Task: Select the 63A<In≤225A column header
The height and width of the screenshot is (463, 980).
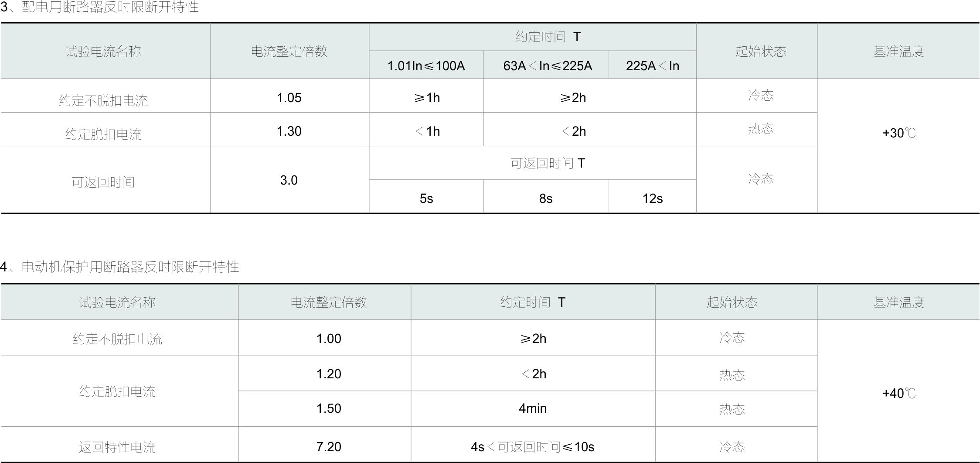Action: (x=547, y=66)
